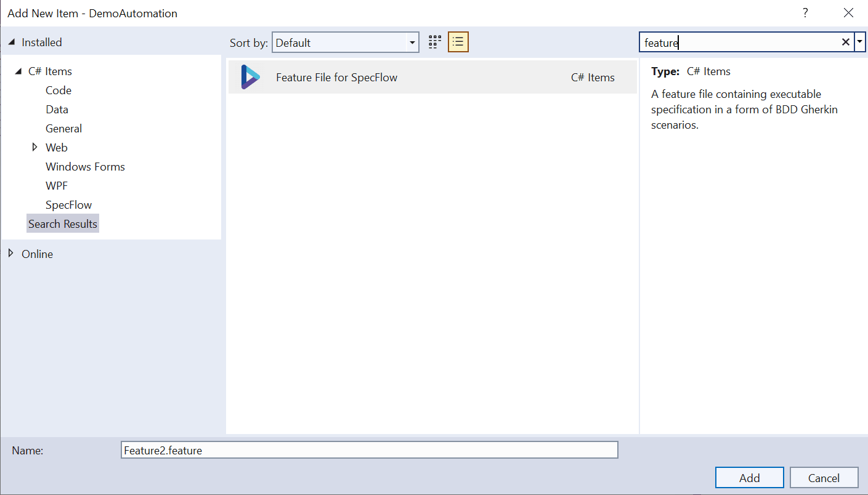Click the Add button
Screen dimensions: 868x495
click(749, 477)
